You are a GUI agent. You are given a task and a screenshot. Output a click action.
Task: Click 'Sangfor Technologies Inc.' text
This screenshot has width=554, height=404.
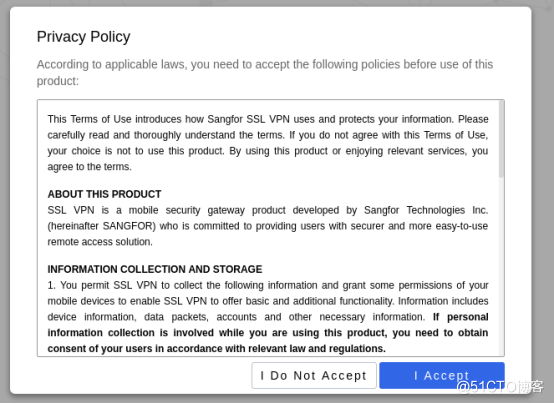pyautogui.click(x=426, y=210)
